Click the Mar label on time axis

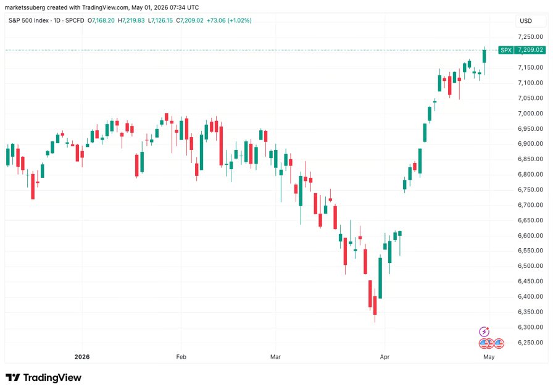point(275,357)
